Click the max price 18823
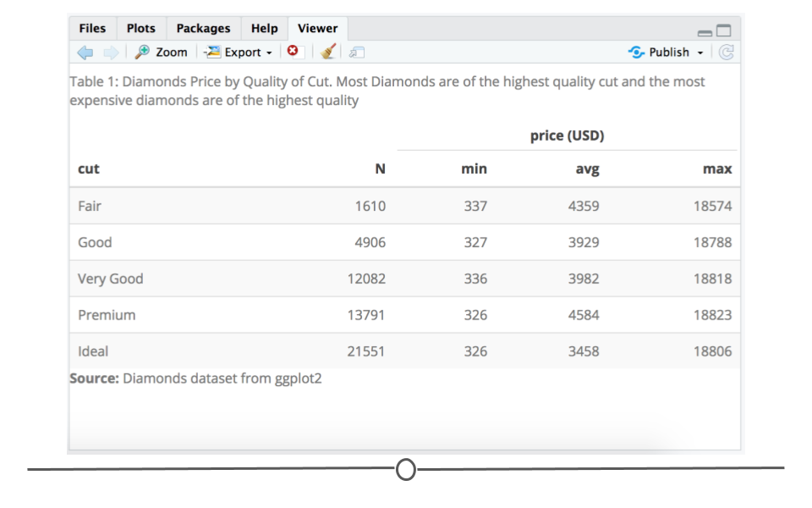This screenshot has height=508, width=812. (712, 315)
